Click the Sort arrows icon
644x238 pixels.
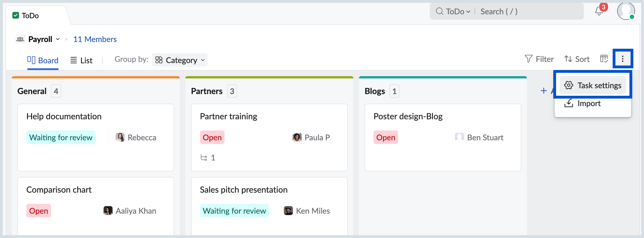coord(568,59)
